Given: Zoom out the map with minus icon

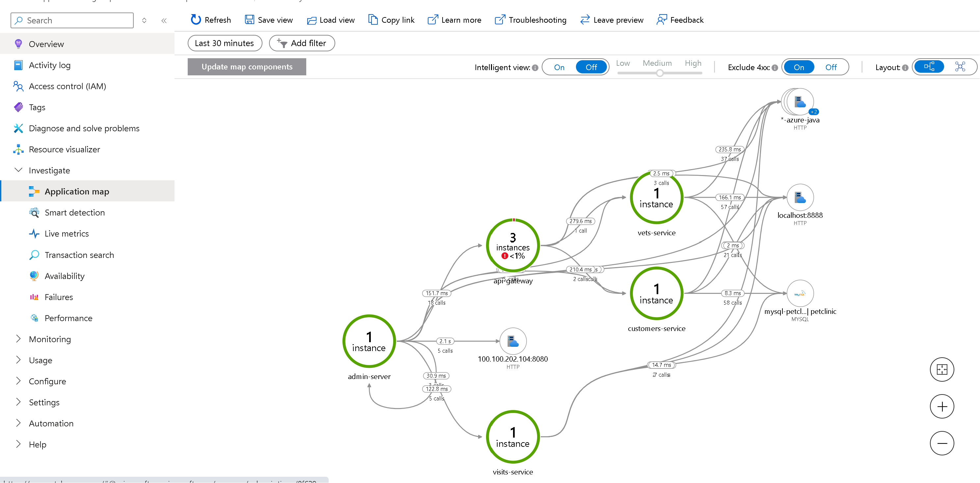Looking at the screenshot, I should (941, 443).
